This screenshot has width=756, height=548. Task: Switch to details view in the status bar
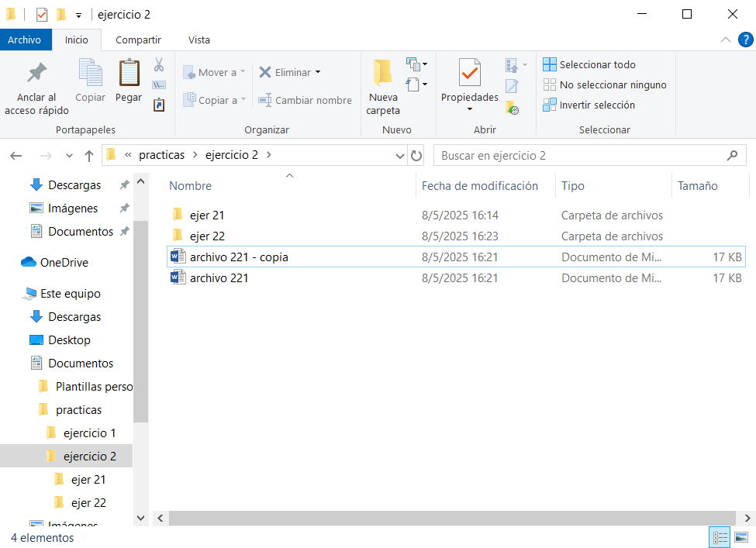tap(720, 537)
